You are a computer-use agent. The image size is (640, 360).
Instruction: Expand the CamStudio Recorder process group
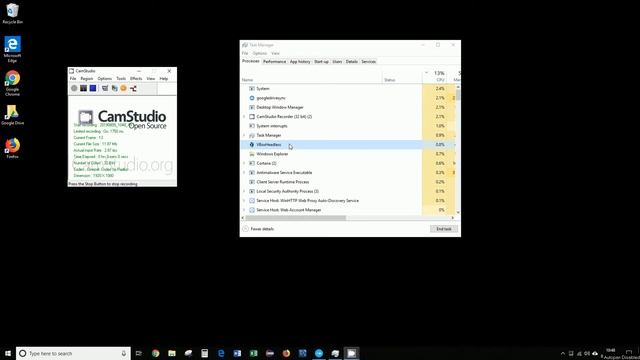[244, 117]
